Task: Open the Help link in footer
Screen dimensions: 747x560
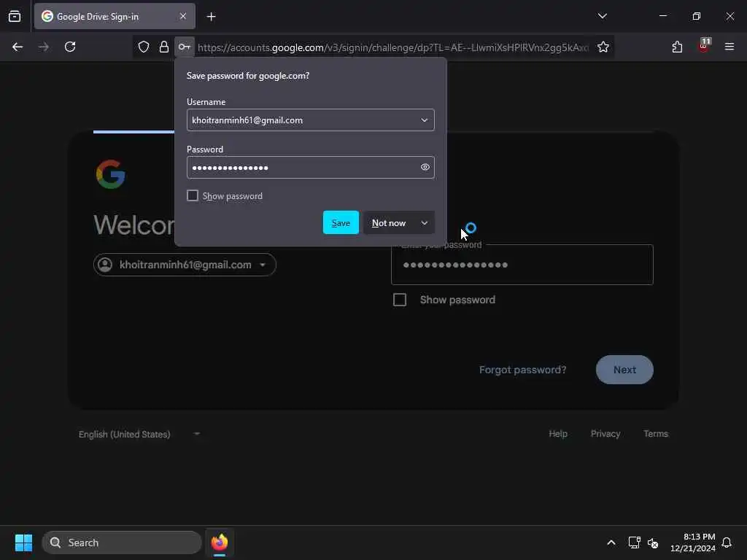Action: point(558,433)
